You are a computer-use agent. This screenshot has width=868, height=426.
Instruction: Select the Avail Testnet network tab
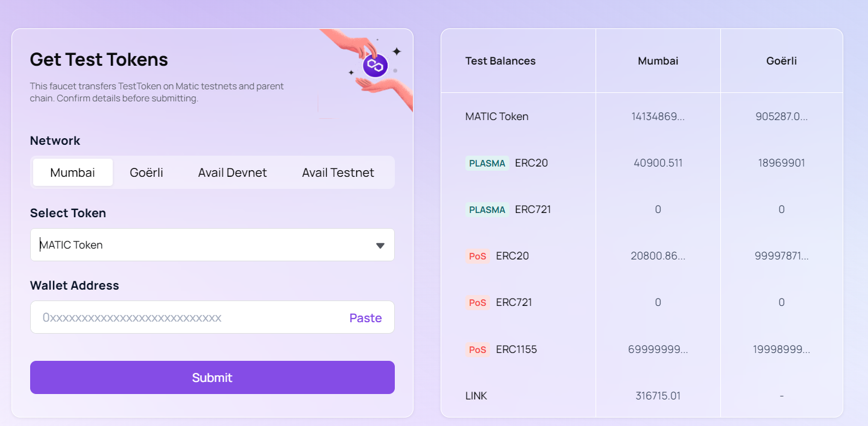338,173
